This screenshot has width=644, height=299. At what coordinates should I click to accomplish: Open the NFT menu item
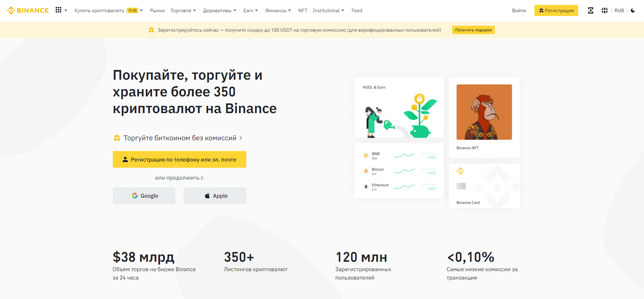pyautogui.click(x=303, y=10)
